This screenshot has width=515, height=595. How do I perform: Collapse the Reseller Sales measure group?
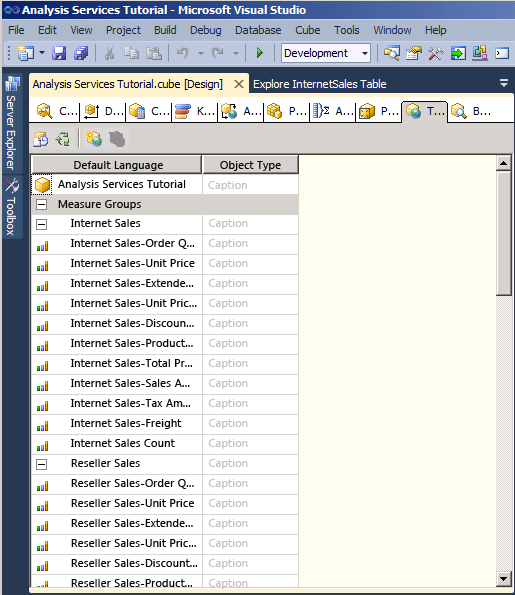(41, 464)
